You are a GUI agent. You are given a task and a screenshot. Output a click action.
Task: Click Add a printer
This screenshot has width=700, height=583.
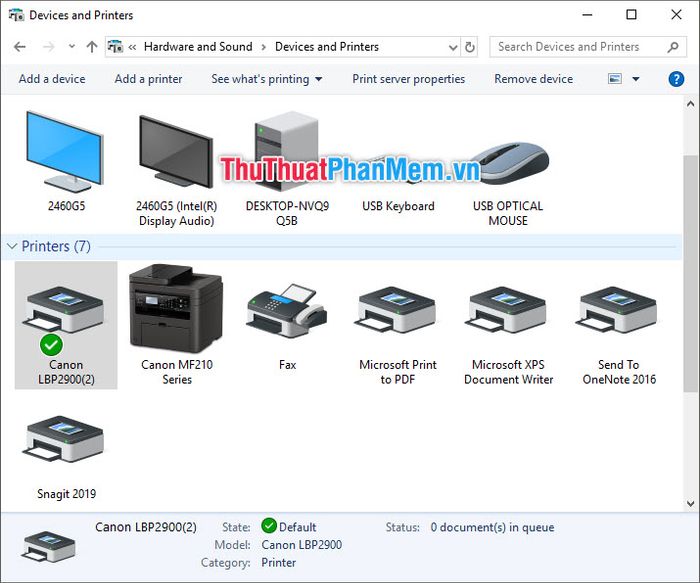(148, 79)
